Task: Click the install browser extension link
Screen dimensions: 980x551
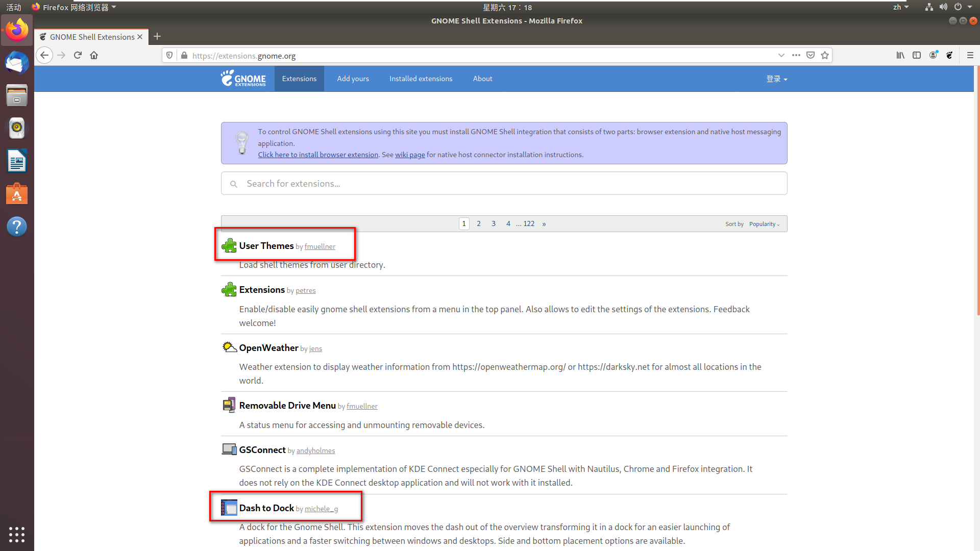Action: pyautogui.click(x=318, y=155)
